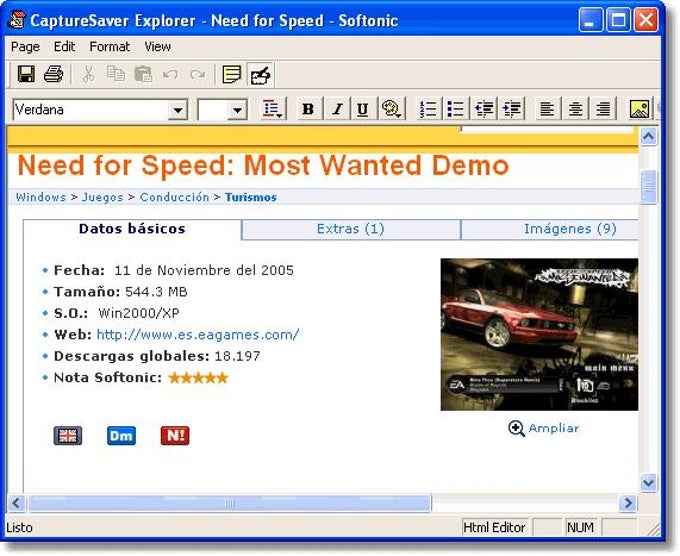The height and width of the screenshot is (556, 680).
Task: Expand the font size dropdown
Action: [x=237, y=109]
